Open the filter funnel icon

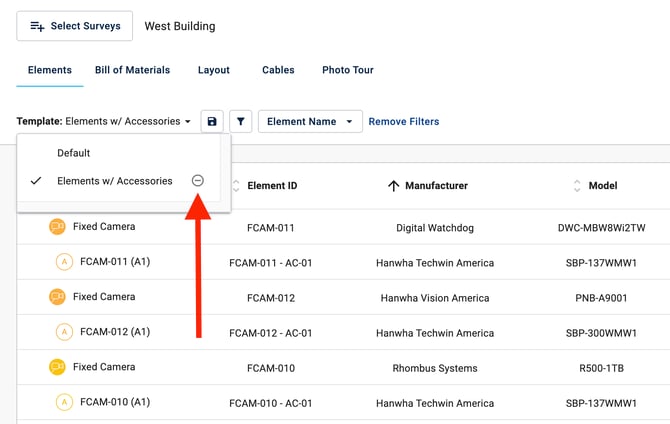pyautogui.click(x=240, y=122)
